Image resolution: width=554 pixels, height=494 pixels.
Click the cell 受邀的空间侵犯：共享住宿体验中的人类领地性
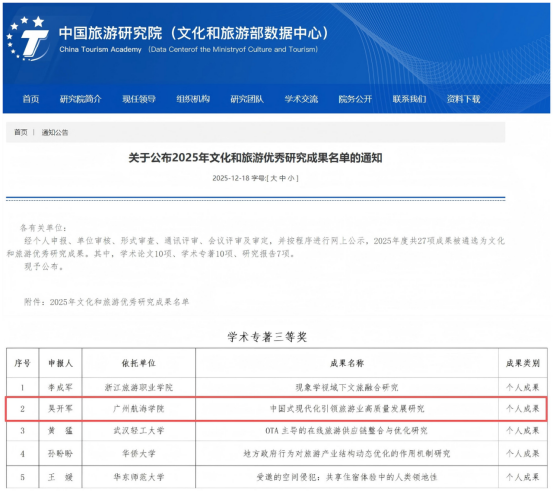347,477
